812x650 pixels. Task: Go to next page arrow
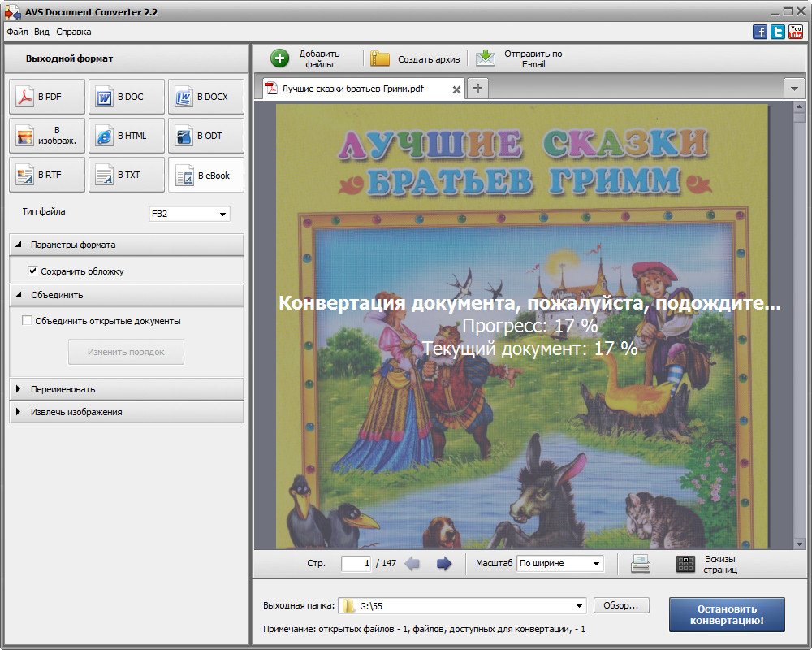pyautogui.click(x=444, y=563)
